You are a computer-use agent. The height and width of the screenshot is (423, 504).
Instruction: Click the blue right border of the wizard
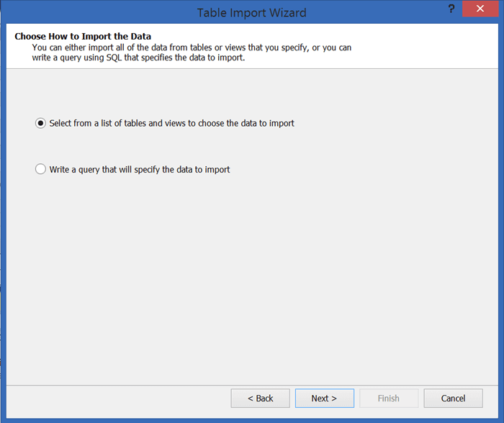[x=500, y=216]
